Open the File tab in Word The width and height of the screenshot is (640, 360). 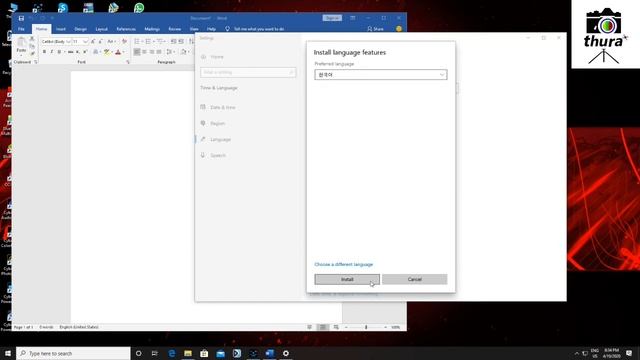pos(21,29)
